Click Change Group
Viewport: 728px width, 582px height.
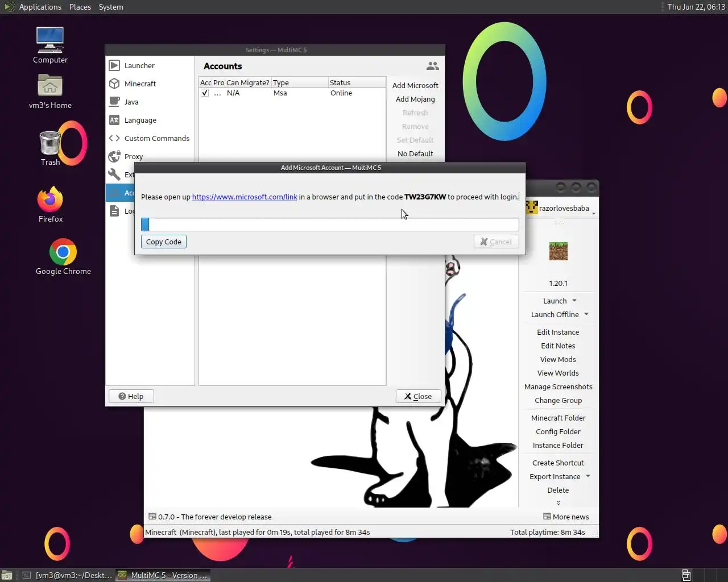click(558, 400)
